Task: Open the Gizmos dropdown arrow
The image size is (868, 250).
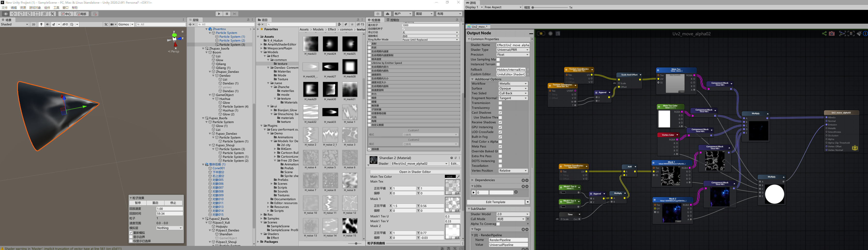Action: [x=132, y=24]
